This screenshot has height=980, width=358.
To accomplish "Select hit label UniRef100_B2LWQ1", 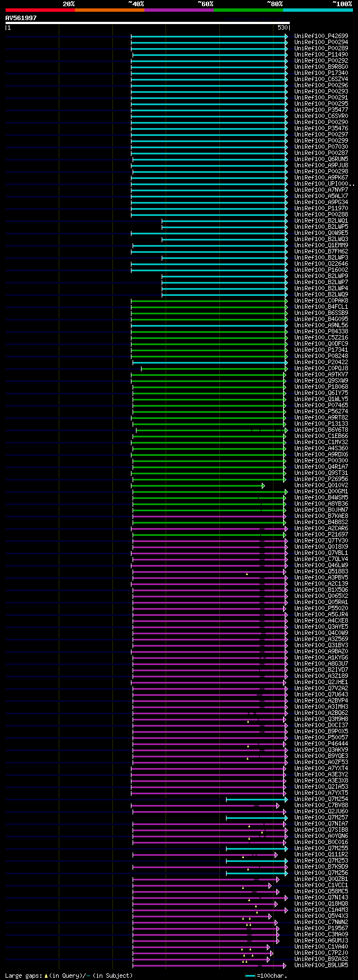I will point(321,221).
